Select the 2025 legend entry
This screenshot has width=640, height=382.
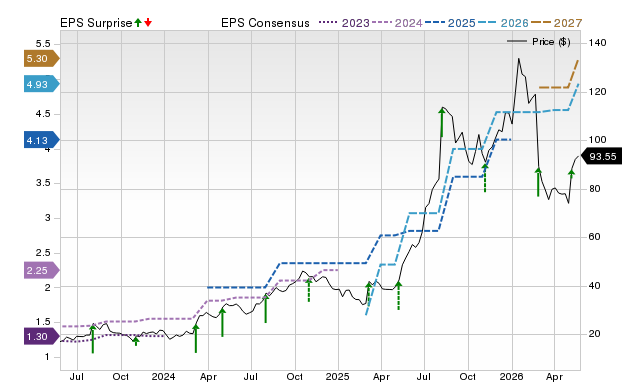[450, 23]
